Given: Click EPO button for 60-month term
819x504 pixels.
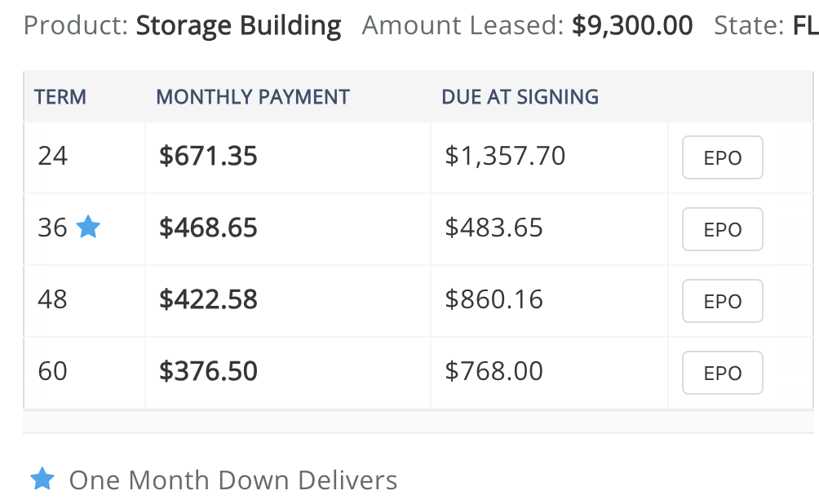Looking at the screenshot, I should [x=723, y=373].
